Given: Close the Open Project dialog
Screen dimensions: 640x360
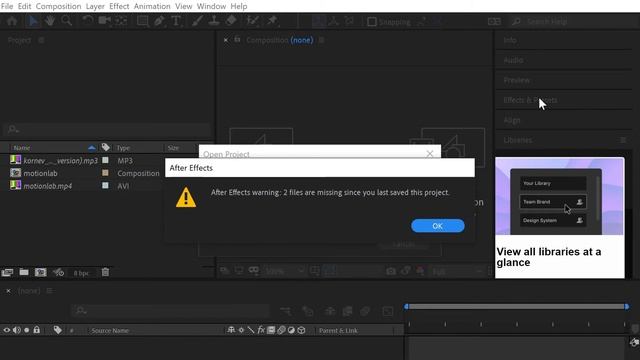Looking at the screenshot, I should 430,154.
